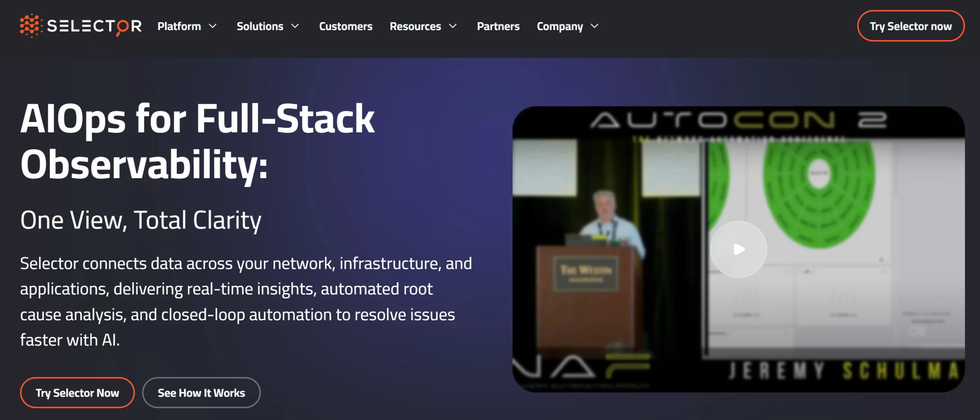Click the orange Selector dot-cluster logo icon
This screenshot has width=980, height=420.
click(x=30, y=26)
